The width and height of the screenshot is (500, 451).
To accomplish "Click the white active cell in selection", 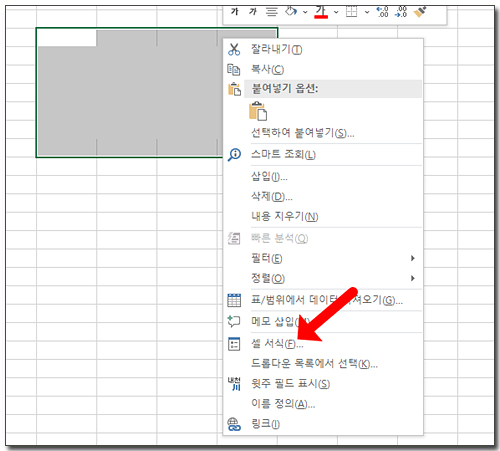I will tap(67, 37).
